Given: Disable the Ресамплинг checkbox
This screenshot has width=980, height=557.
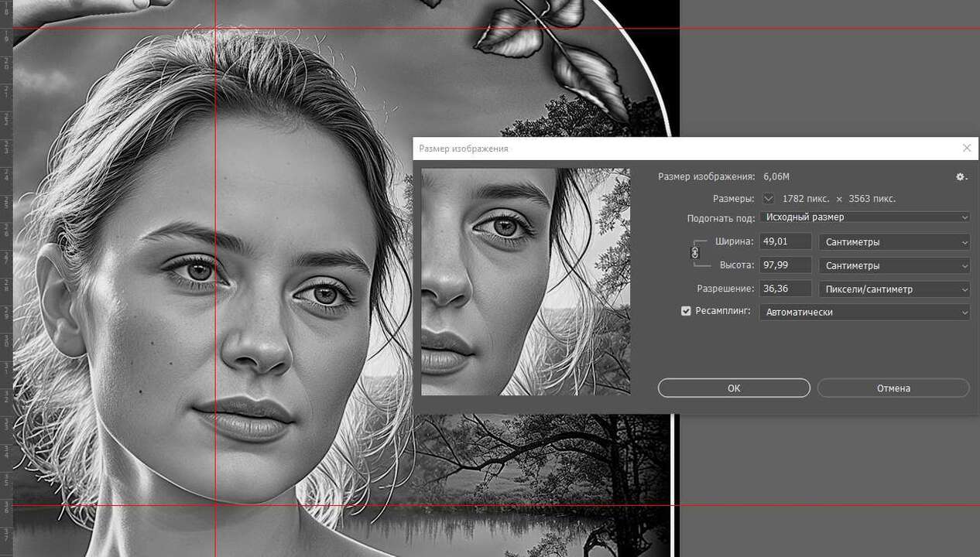Looking at the screenshot, I should (x=686, y=311).
